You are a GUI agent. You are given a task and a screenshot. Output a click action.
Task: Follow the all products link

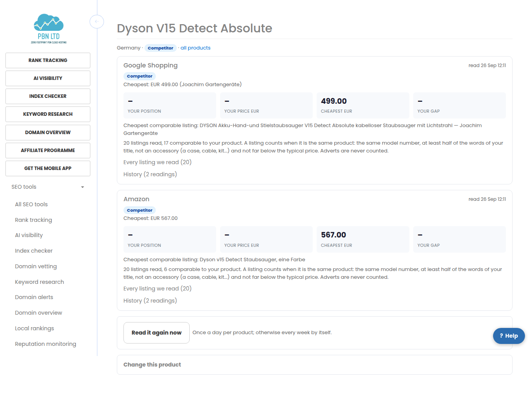[x=196, y=48]
